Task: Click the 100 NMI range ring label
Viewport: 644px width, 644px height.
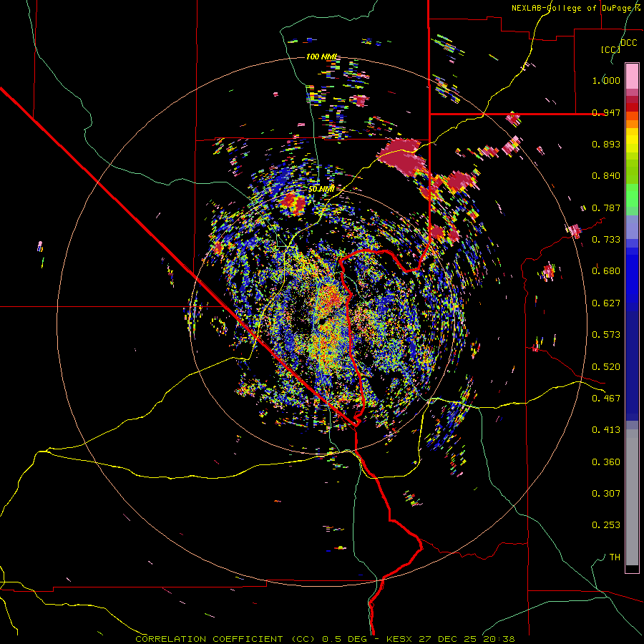Action: click(x=322, y=57)
